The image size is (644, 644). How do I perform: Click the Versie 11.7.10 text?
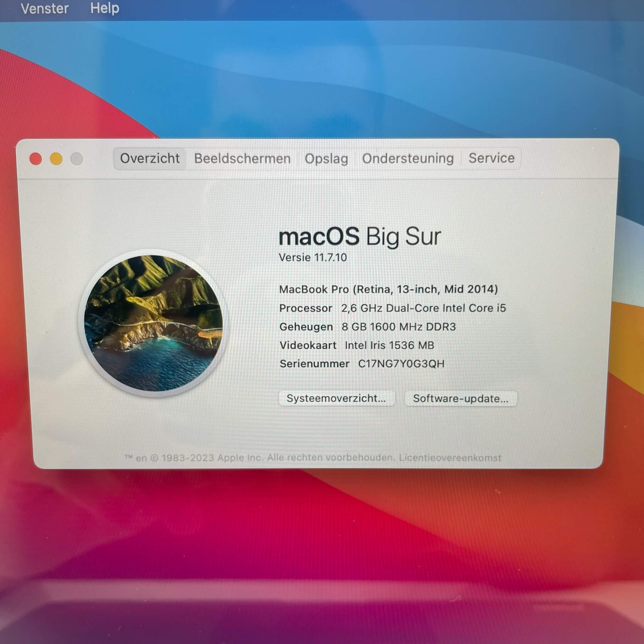click(x=313, y=257)
